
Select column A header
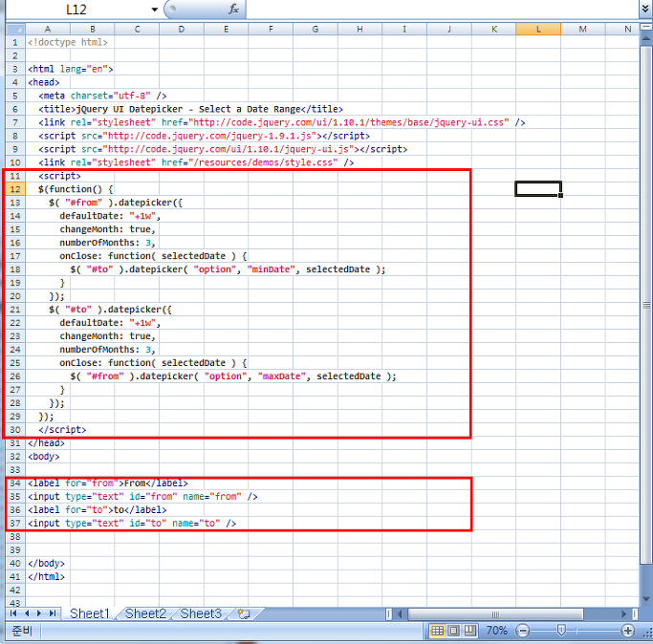click(x=48, y=29)
